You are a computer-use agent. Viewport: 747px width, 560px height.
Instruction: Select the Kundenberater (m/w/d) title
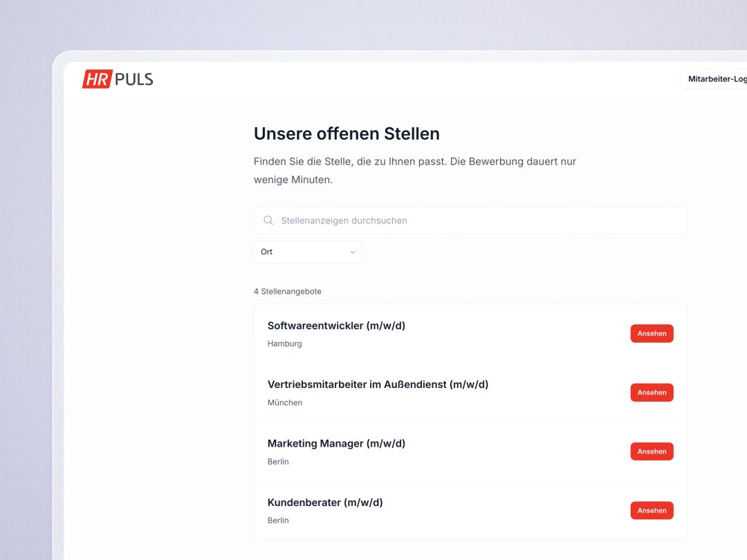pyautogui.click(x=325, y=503)
